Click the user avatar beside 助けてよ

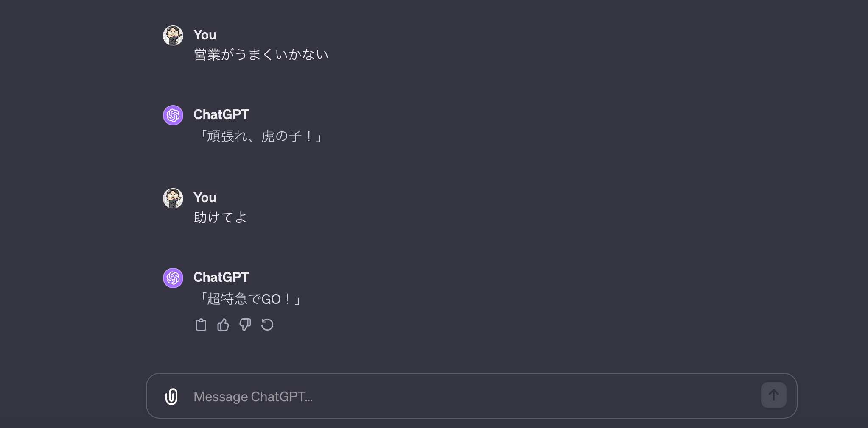pyautogui.click(x=173, y=198)
